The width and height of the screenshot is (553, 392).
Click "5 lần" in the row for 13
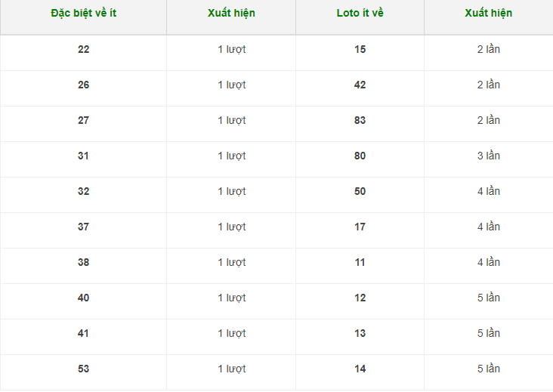[488, 333]
